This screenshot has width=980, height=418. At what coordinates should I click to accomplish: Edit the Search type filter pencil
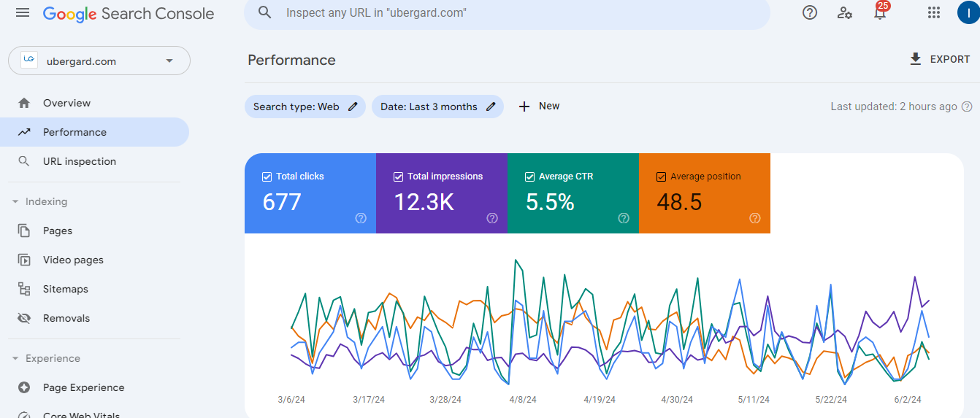(353, 107)
